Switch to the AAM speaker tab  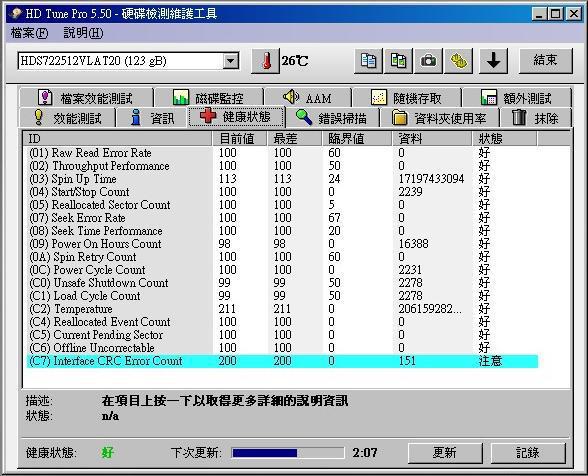click(x=308, y=98)
